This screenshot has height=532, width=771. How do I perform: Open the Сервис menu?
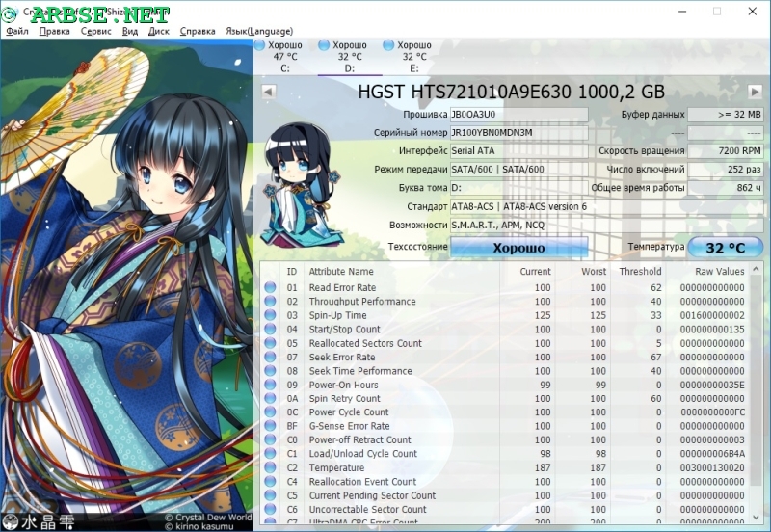95,31
